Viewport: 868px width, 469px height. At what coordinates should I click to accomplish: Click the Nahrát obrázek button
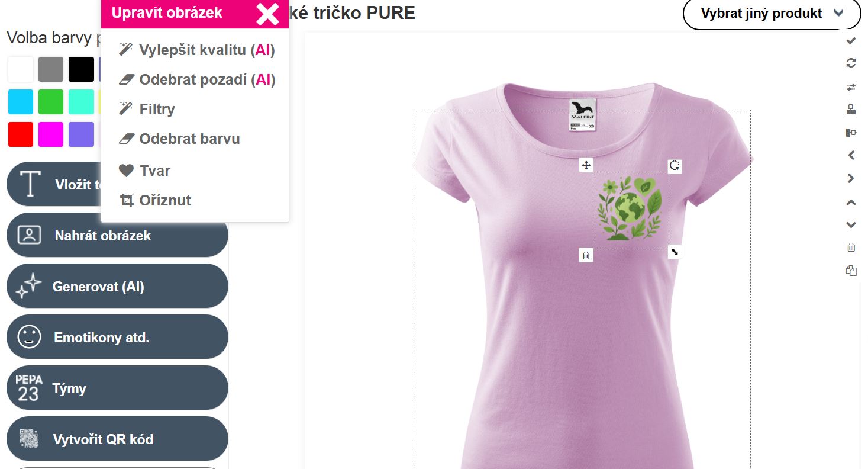point(117,235)
